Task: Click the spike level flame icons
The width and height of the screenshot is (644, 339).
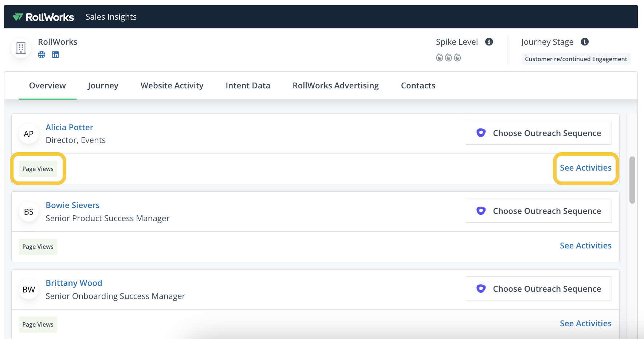Action: 448,57
